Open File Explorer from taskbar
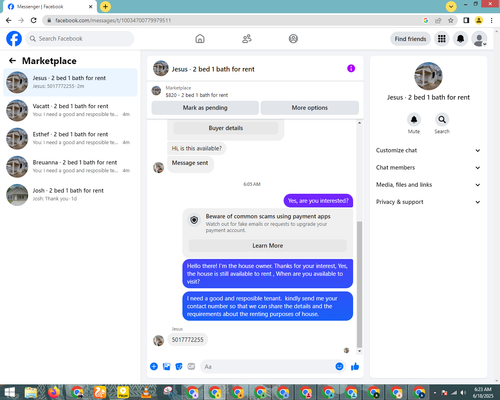 [x=31, y=392]
